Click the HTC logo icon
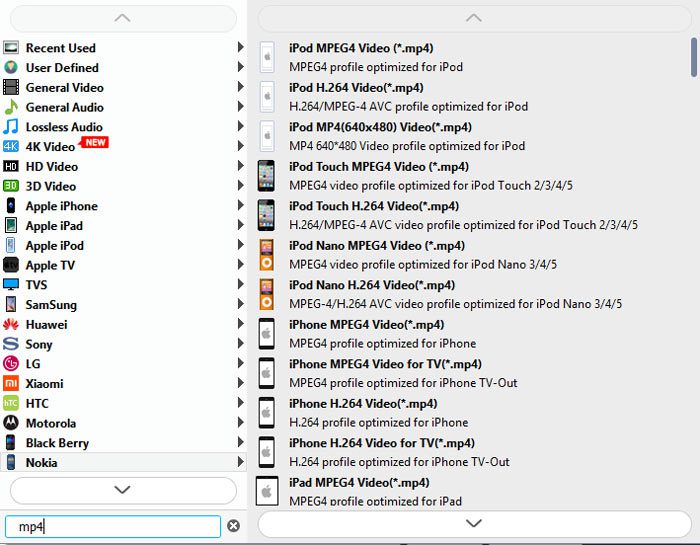Screen dimensions: 700x545 click(11, 403)
